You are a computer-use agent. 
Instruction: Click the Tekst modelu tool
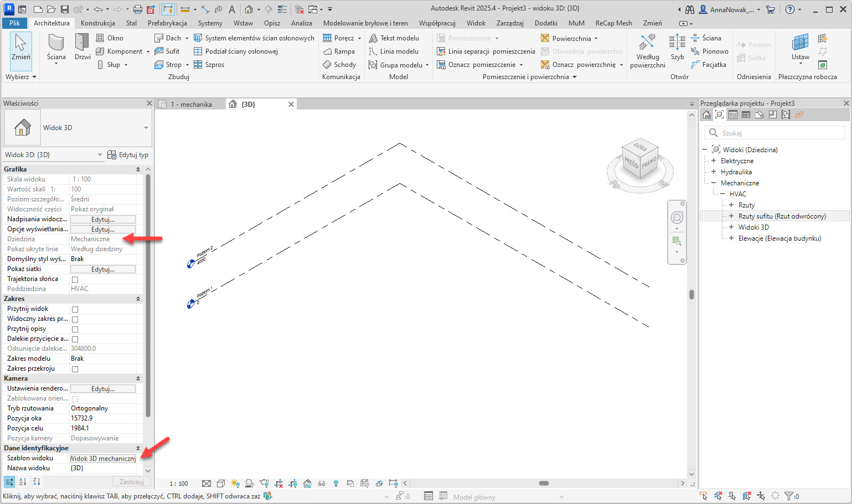394,38
